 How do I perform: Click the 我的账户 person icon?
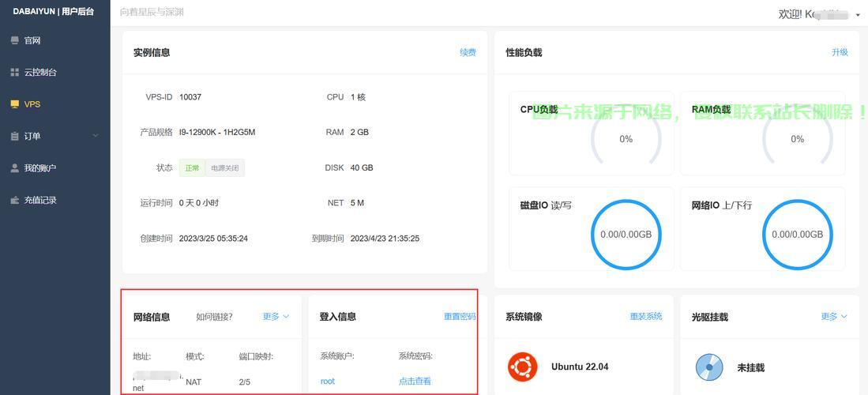click(14, 168)
